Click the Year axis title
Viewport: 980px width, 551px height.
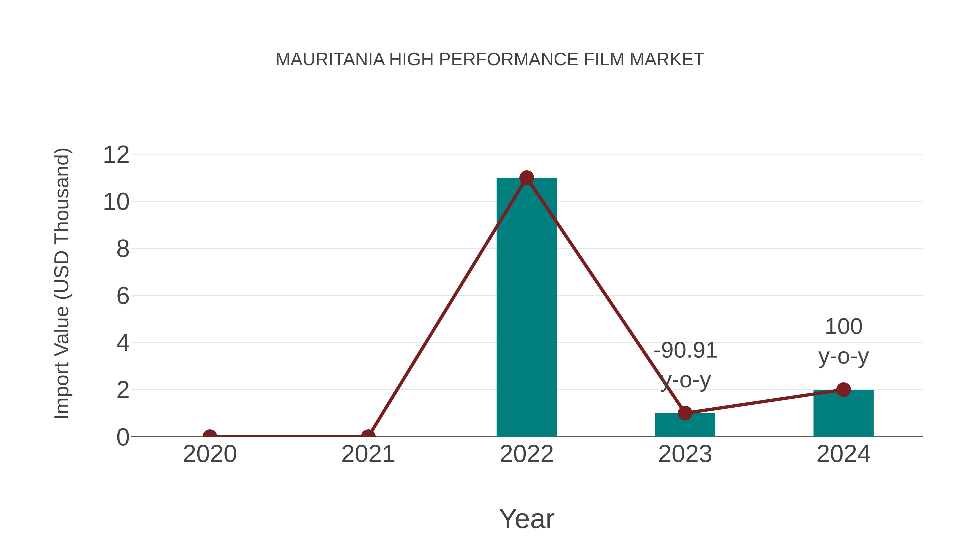pos(526,519)
